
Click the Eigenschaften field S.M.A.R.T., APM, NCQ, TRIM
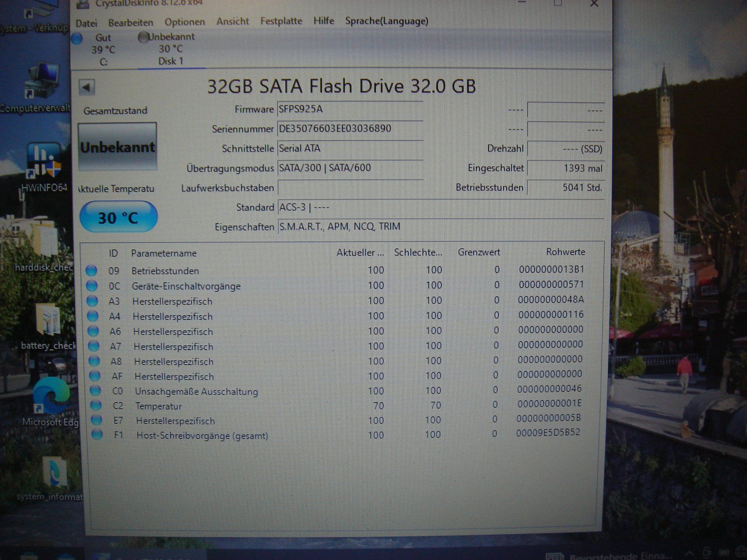pyautogui.click(x=441, y=226)
